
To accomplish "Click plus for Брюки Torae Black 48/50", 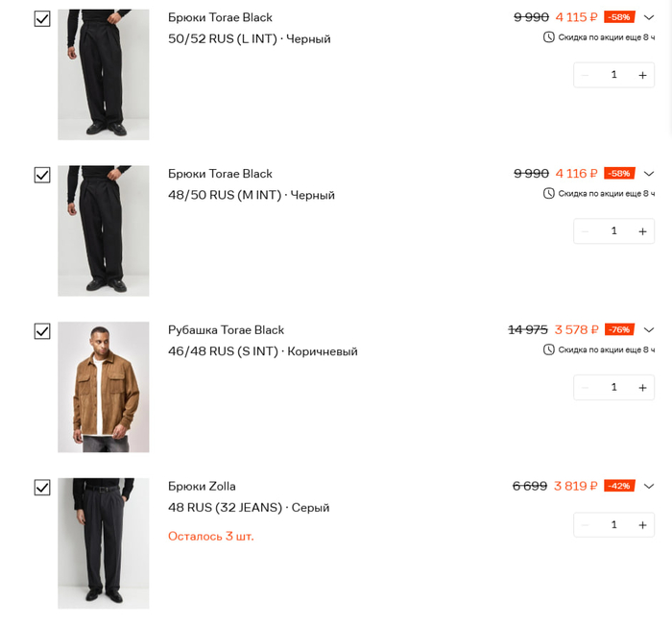I will coord(642,231).
